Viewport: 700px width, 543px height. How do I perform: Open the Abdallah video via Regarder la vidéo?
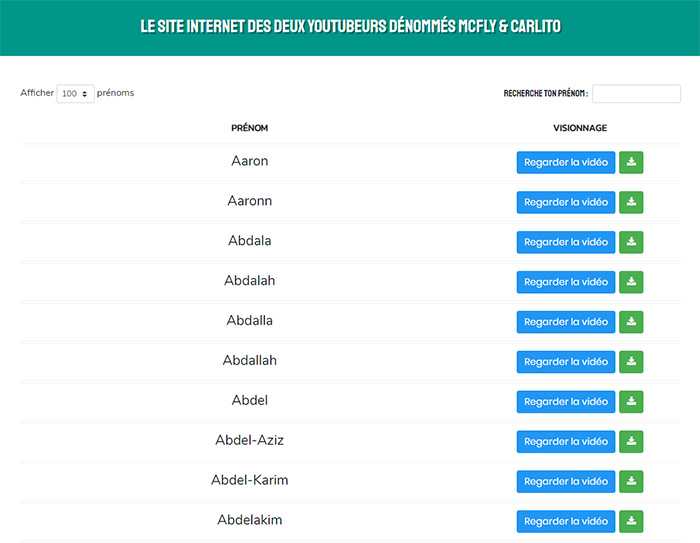click(565, 362)
